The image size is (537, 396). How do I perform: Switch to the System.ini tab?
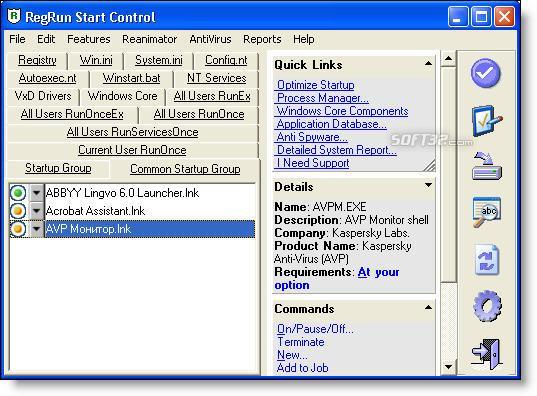(159, 60)
